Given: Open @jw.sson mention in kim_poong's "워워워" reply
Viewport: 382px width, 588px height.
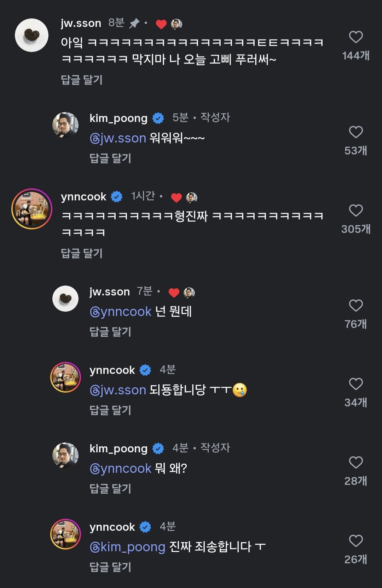Looking at the screenshot, I should pos(118,138).
